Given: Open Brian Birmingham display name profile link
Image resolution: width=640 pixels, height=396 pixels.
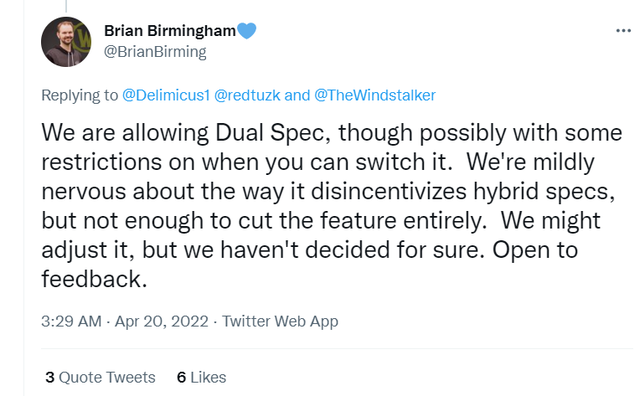Looking at the screenshot, I should (170, 31).
